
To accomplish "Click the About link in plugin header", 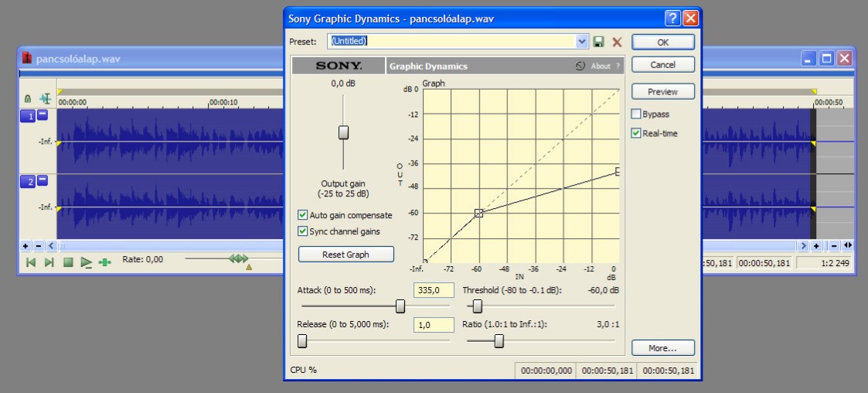I will coord(601,66).
